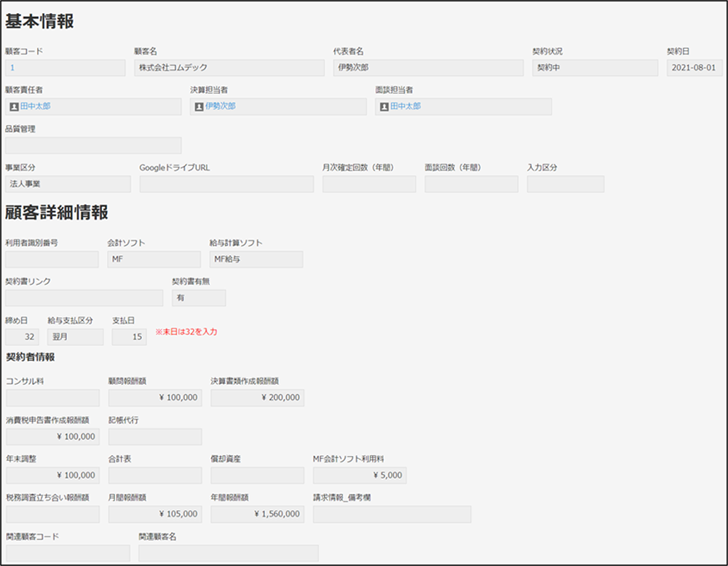Select the 代表者名 field with 伊勢次郎
This screenshot has height=566, width=728.
point(427,68)
